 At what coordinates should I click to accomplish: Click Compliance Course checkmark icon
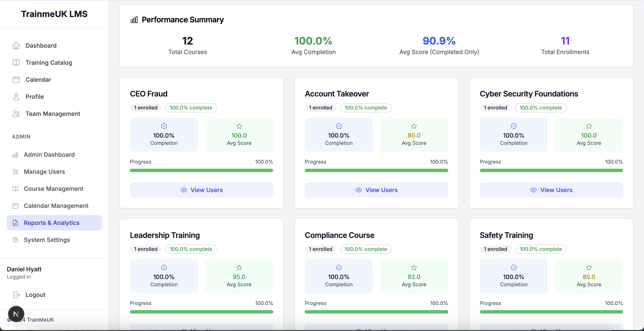point(339,268)
